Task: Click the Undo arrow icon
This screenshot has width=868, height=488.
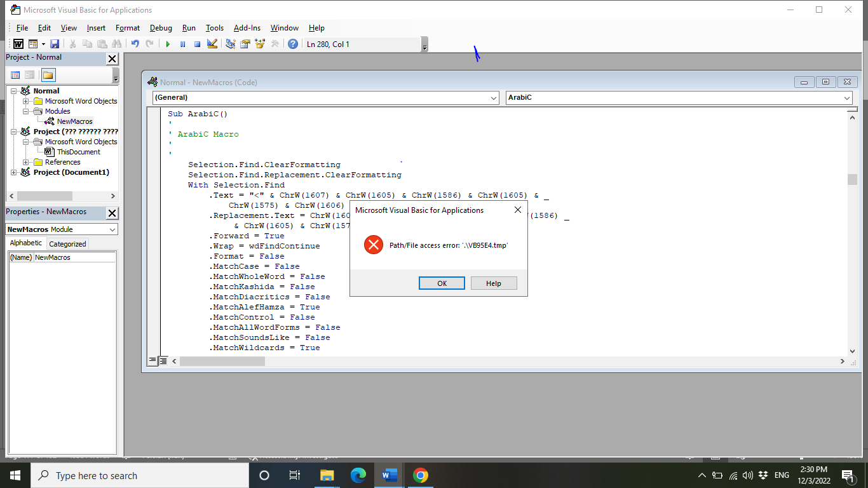Action: tap(135, 44)
